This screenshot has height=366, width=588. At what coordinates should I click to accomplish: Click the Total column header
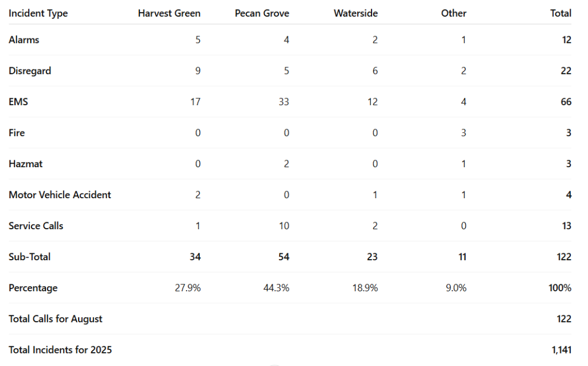560,13
